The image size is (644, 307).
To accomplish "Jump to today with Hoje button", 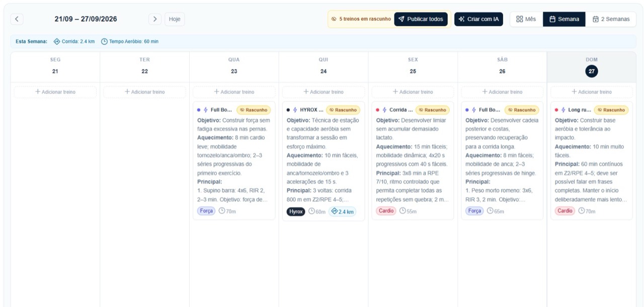I will tap(175, 19).
